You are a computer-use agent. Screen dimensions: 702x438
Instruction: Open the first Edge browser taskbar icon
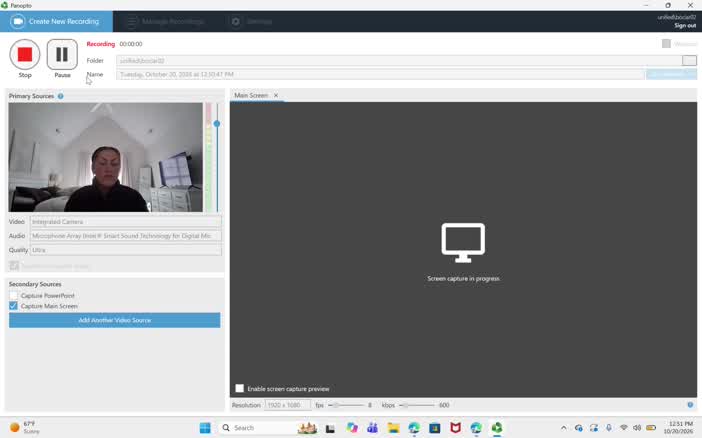414,428
